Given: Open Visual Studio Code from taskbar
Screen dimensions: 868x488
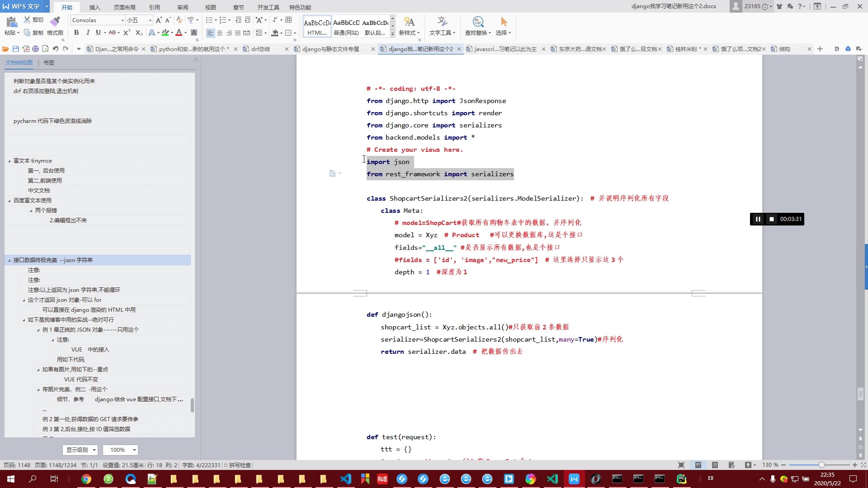Looking at the screenshot, I should 346,479.
